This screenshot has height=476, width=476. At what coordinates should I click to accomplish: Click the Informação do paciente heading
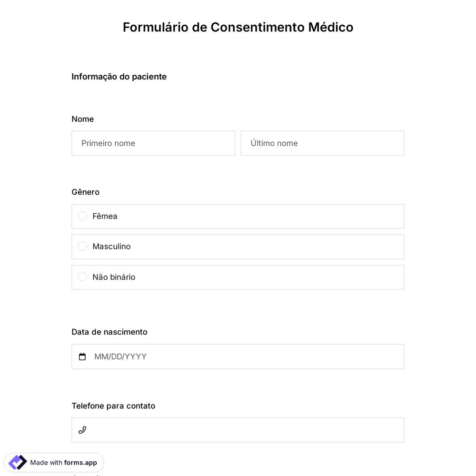119,76
